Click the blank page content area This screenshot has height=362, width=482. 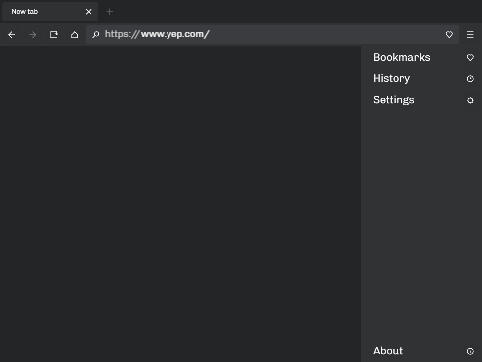(x=180, y=204)
